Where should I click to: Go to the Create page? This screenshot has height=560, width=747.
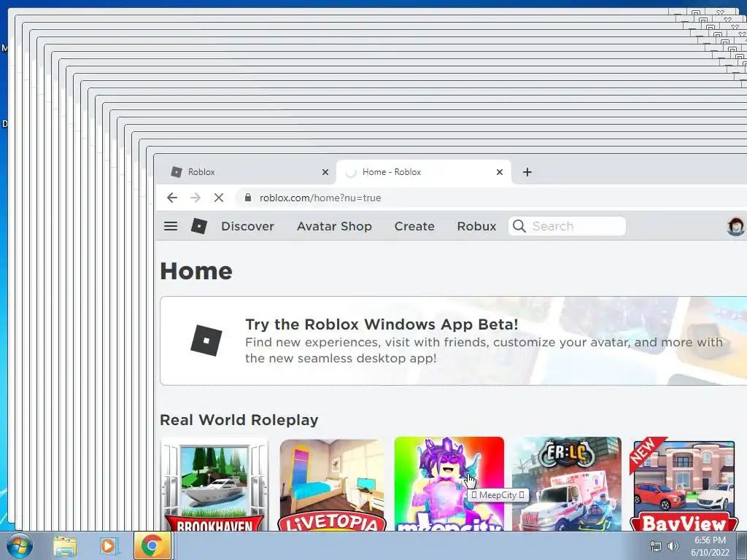click(414, 226)
